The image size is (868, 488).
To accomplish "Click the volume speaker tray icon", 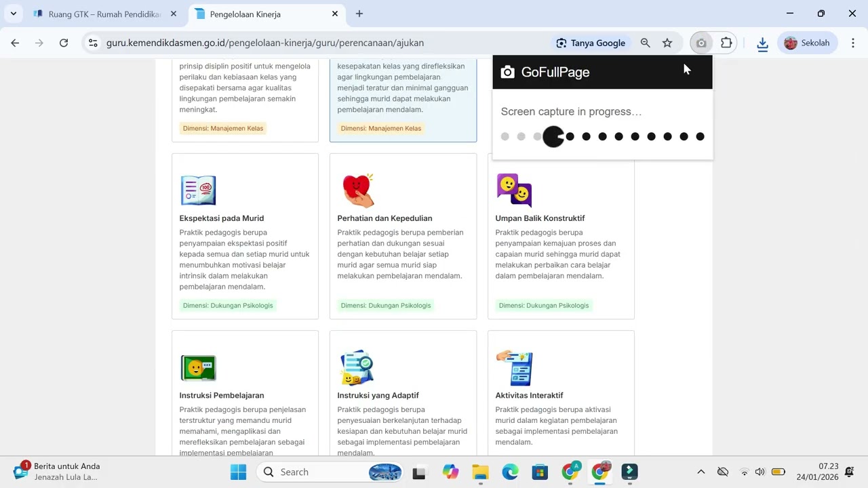I will coord(759,472).
